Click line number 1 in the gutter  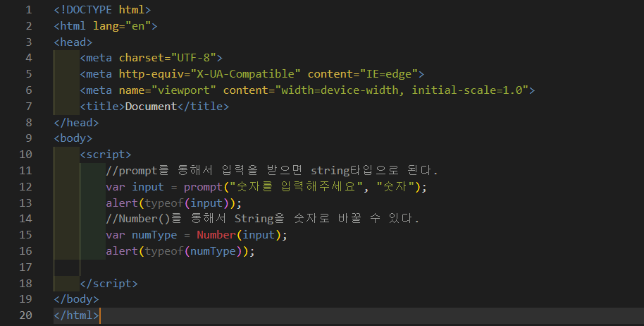click(x=29, y=9)
